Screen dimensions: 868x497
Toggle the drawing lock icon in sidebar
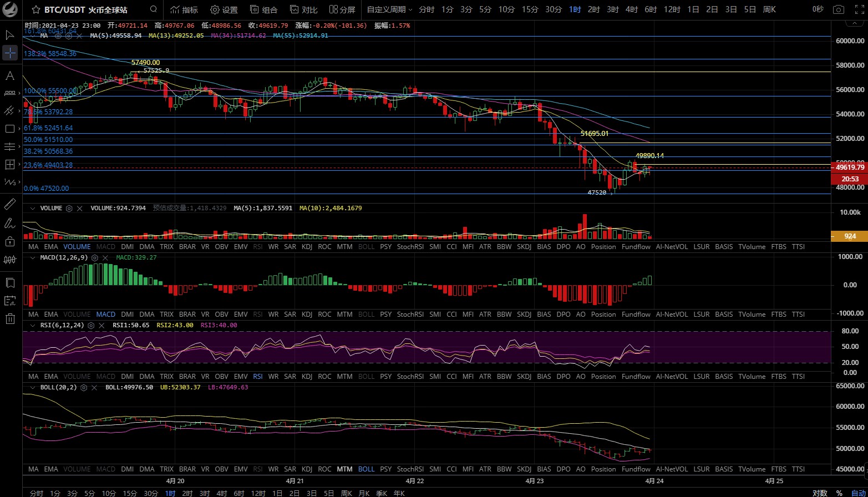[x=10, y=241]
